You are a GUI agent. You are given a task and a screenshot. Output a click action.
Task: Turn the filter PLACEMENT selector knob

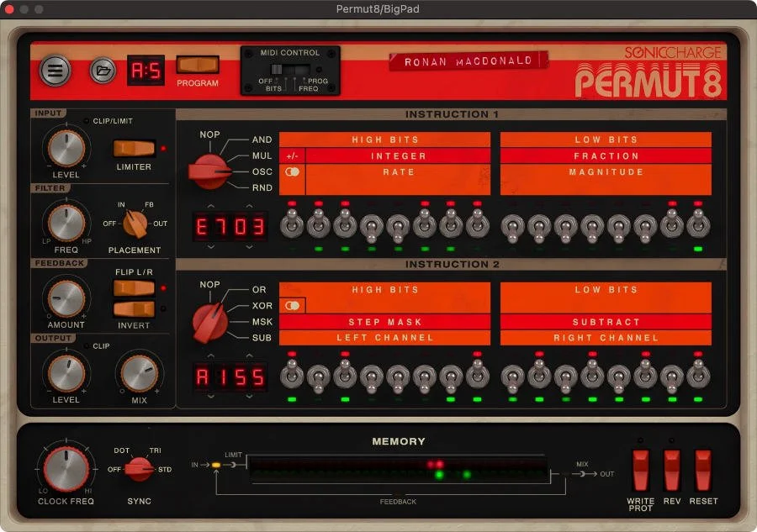135,224
